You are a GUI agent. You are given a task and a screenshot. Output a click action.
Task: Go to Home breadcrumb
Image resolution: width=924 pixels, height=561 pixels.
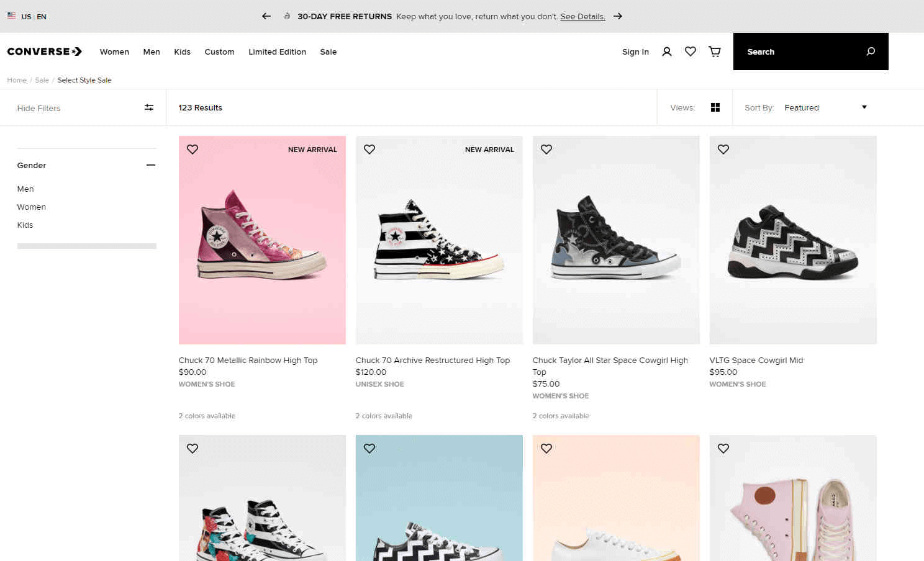click(x=17, y=80)
